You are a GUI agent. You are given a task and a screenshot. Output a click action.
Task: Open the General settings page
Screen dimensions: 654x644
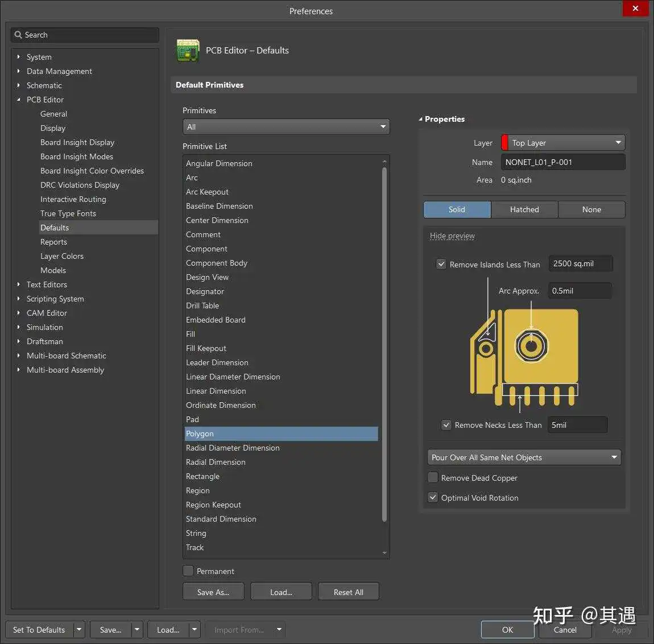click(x=53, y=114)
